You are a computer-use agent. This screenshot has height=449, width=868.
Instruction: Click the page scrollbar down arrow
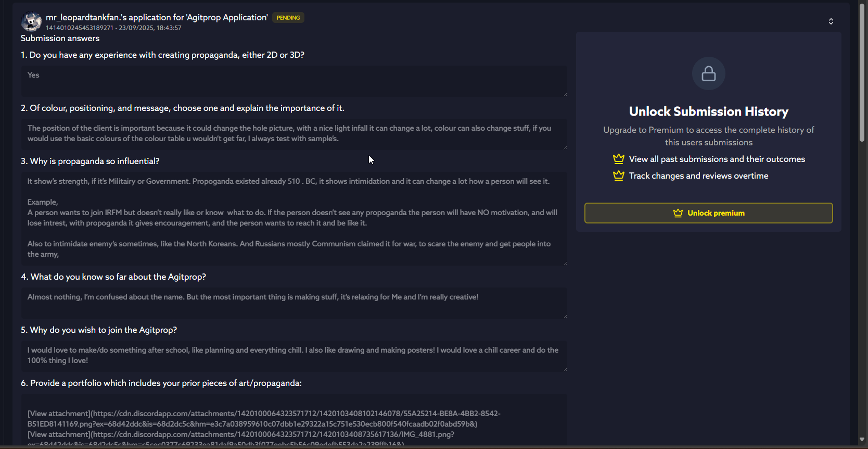(x=862, y=440)
